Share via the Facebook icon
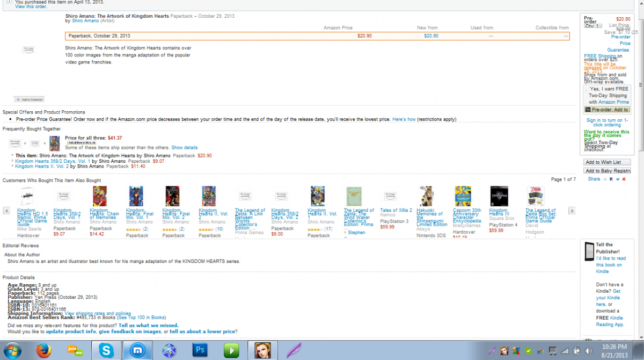644x360 pixels. [x=610, y=179]
